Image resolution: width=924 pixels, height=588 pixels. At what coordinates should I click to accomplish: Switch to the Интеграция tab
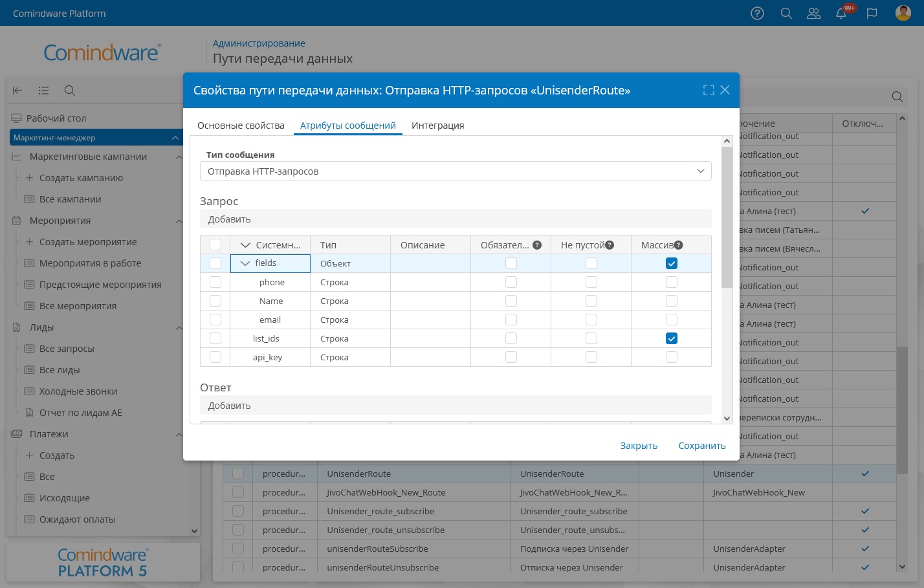click(x=437, y=125)
